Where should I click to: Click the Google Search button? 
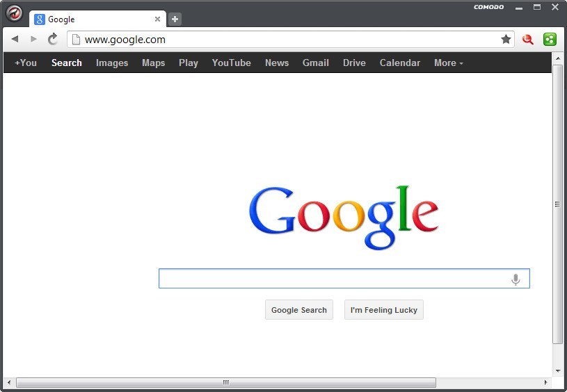299,310
